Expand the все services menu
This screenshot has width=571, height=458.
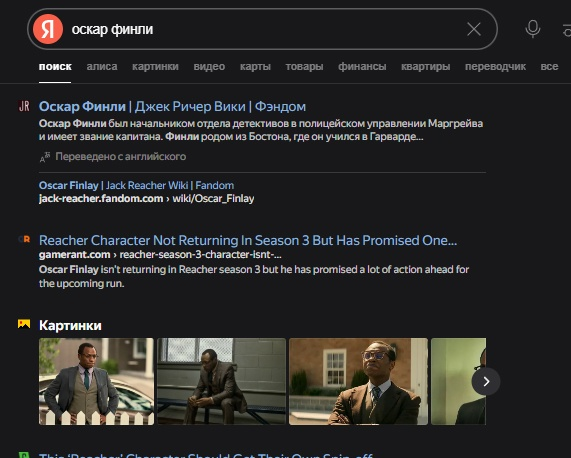(x=549, y=67)
